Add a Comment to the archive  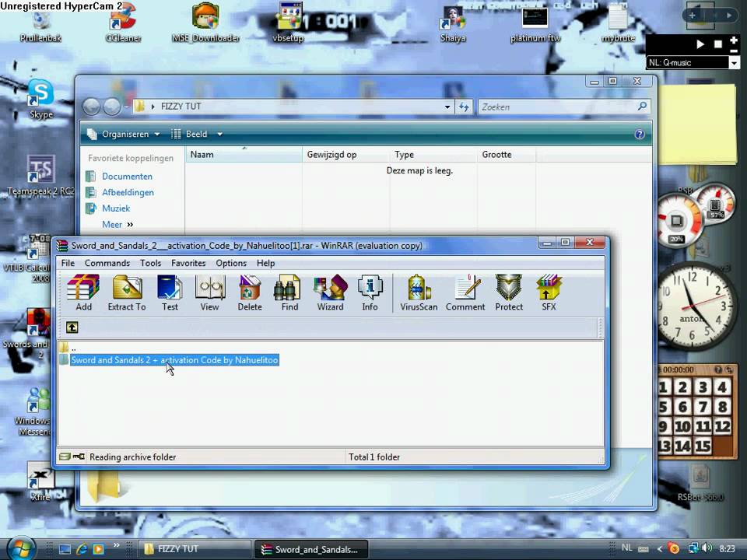(465, 292)
